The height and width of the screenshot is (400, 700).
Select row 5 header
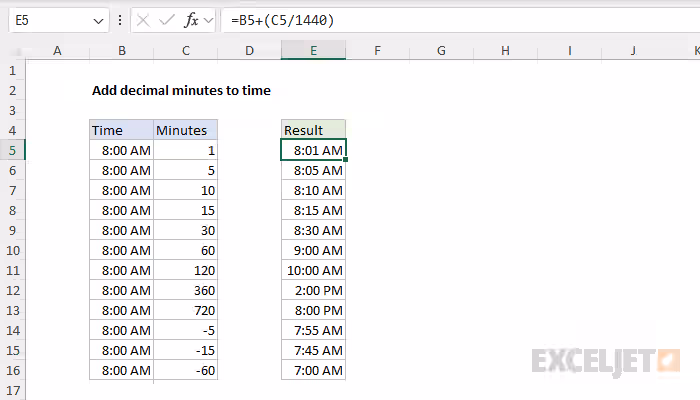pos(12,150)
